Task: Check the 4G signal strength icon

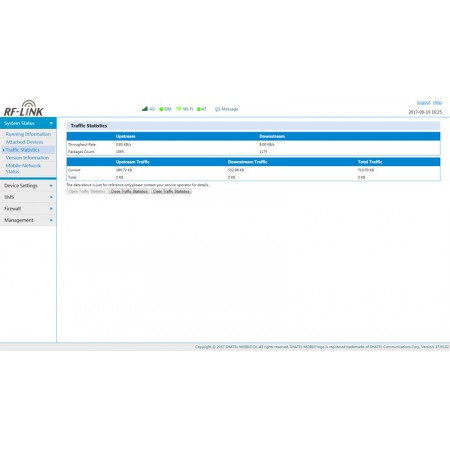Action: pos(145,109)
